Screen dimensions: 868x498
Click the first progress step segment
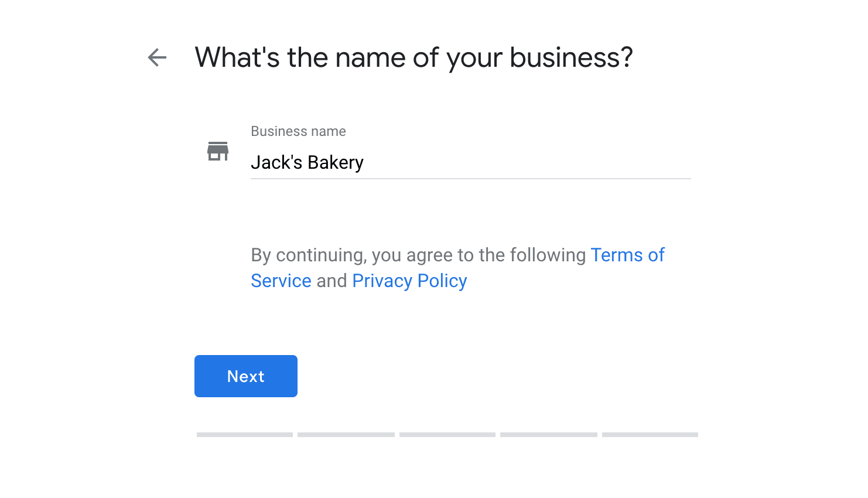[x=245, y=435]
